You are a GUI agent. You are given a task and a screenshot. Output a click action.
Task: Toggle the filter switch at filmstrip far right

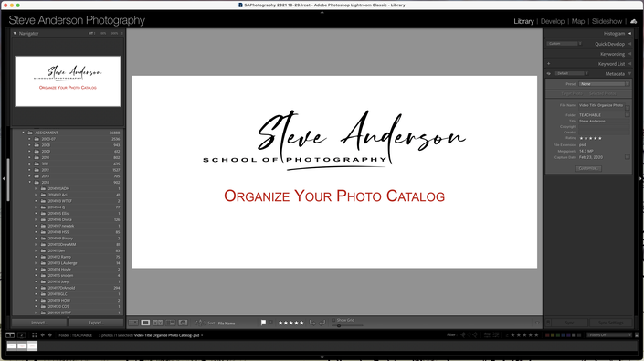(x=637, y=335)
